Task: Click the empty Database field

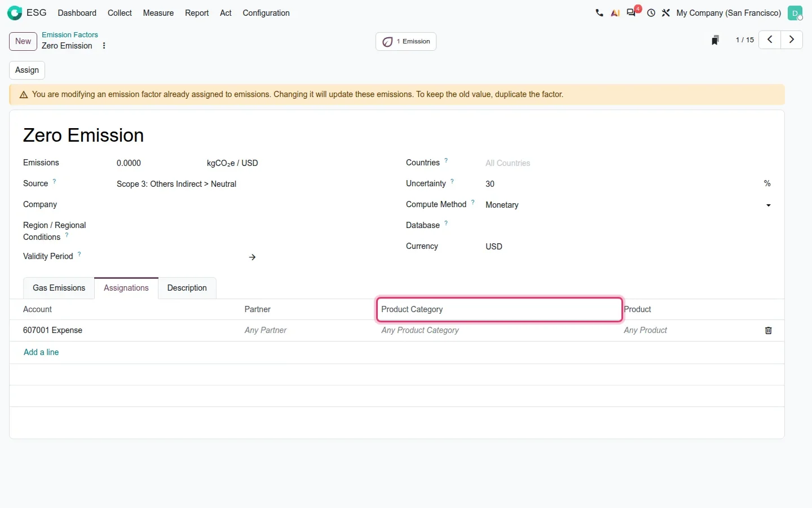Action: pyautogui.click(x=628, y=226)
